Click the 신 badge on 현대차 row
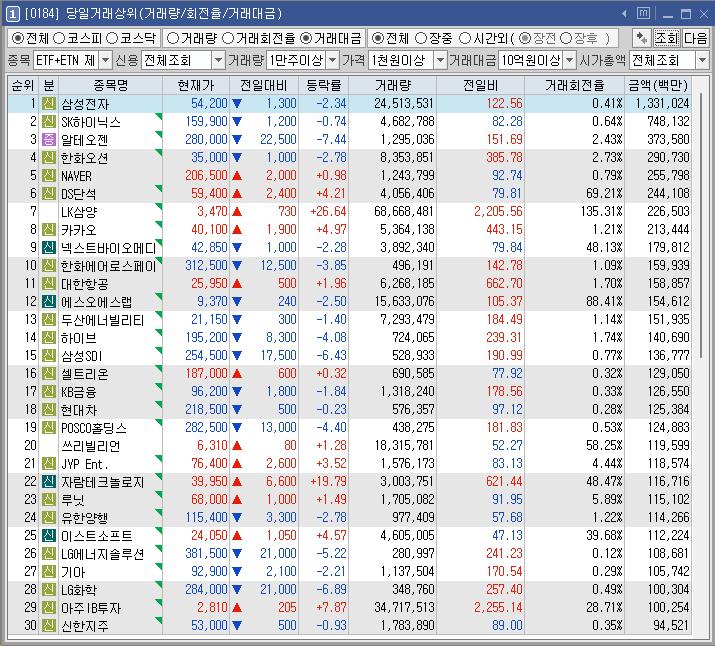 (x=48, y=409)
